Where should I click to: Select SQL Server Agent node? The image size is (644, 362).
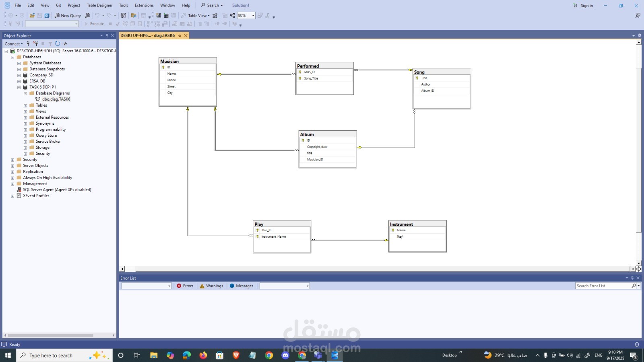pyautogui.click(x=57, y=190)
